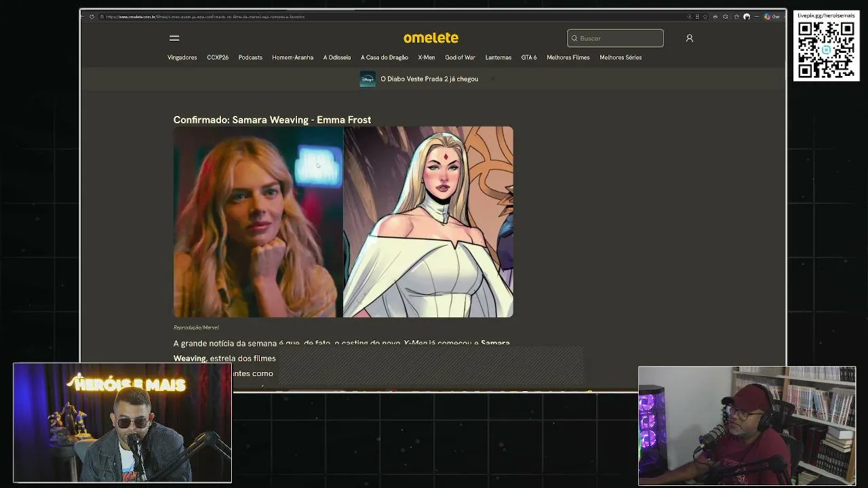Viewport: 868px width, 488px height.
Task: Open the Lanternas section
Action: 498,58
